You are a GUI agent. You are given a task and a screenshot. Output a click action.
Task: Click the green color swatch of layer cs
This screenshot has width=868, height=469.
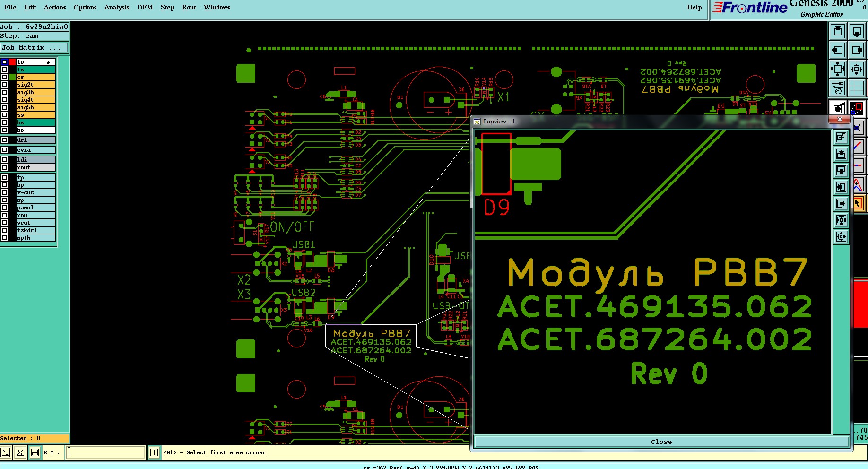pyautogui.click(x=12, y=77)
